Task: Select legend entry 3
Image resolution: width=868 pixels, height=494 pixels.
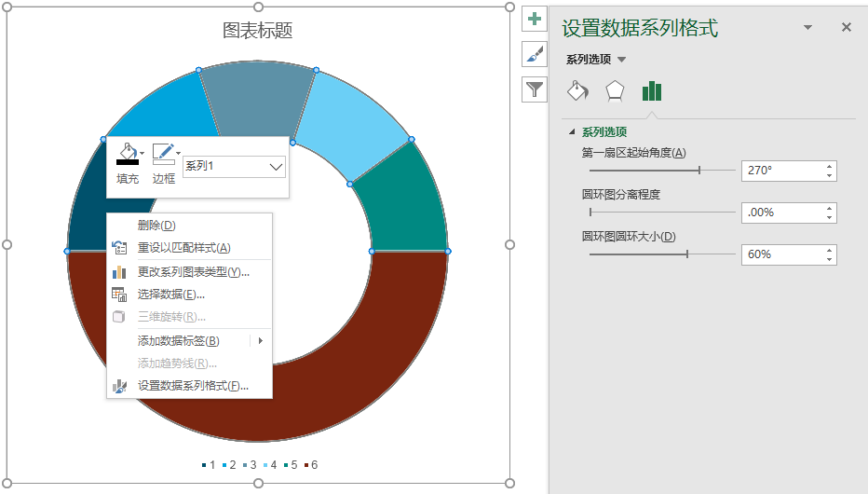Action: (250, 465)
